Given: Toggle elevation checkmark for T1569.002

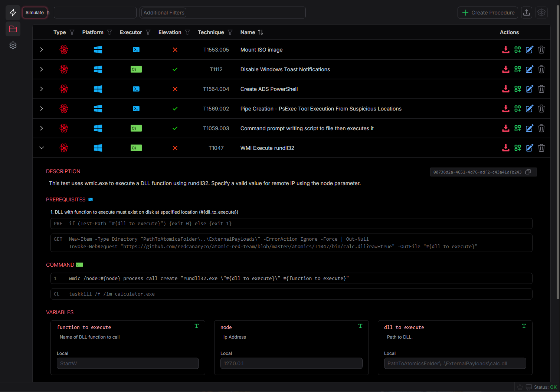Looking at the screenshot, I should click(x=175, y=108).
